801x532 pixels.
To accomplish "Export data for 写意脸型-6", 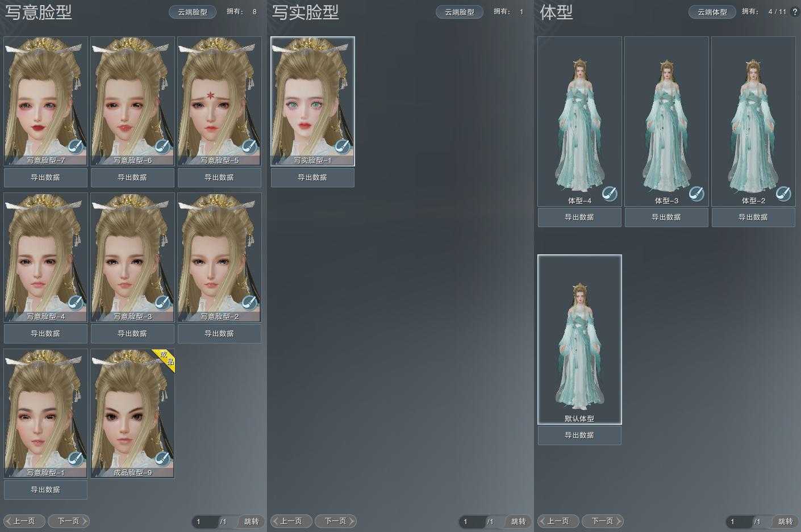I will click(132, 178).
